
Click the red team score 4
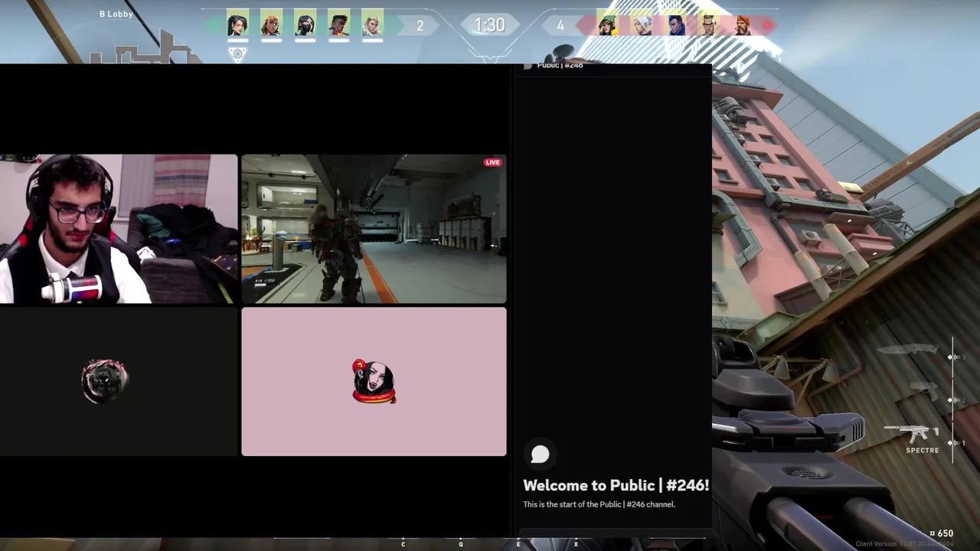tap(560, 26)
